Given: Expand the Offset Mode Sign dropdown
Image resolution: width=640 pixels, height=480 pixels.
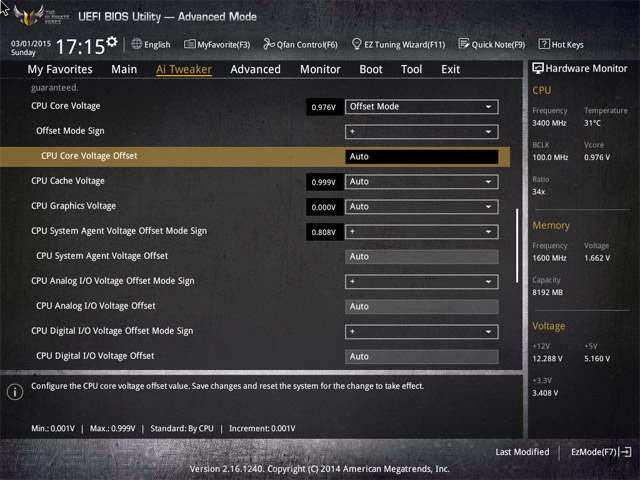Looking at the screenshot, I should click(422, 131).
